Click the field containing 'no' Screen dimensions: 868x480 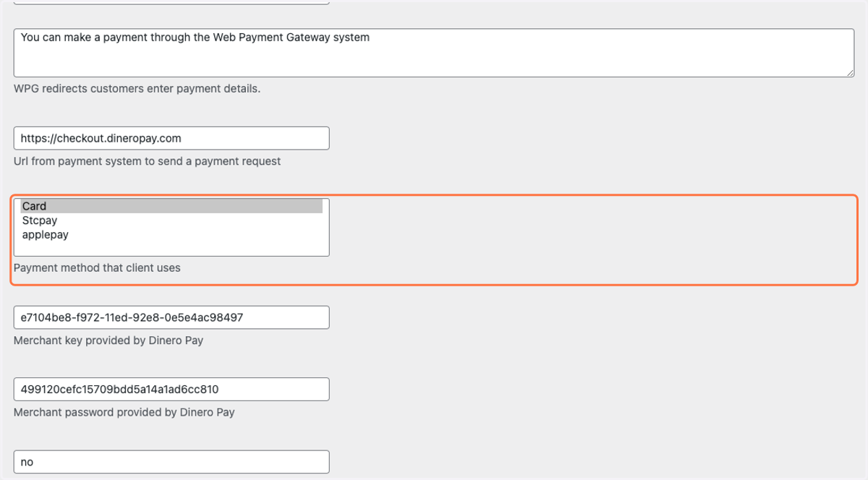coord(171,462)
